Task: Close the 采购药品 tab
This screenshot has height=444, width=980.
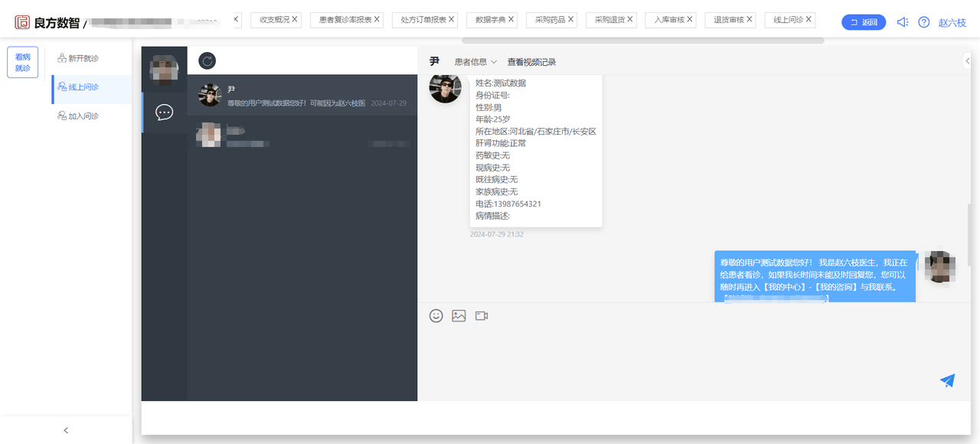Action: pos(571,19)
